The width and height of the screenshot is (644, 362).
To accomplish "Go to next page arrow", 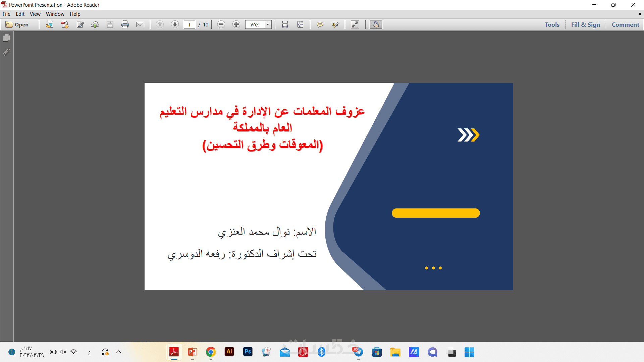I will tap(175, 24).
